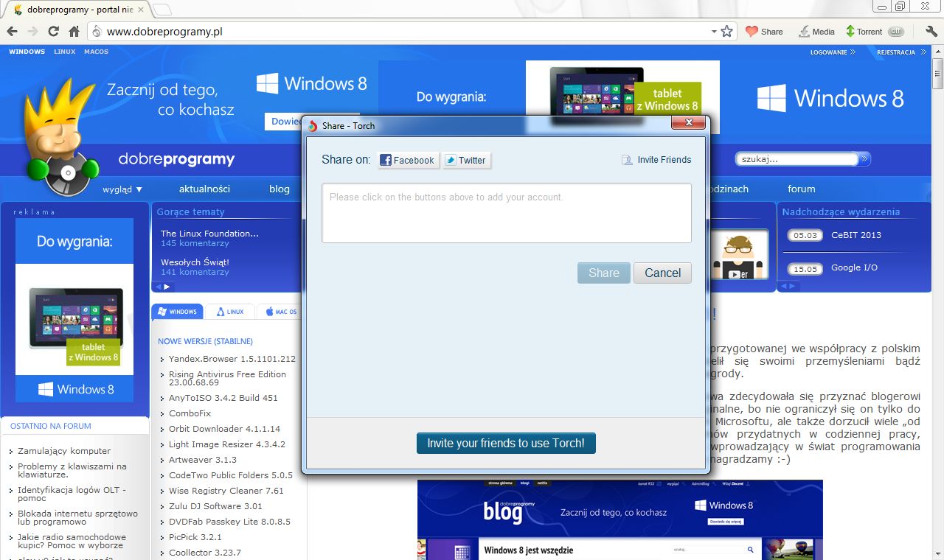
Task: Go to the browser Home page
Action: [x=74, y=32]
